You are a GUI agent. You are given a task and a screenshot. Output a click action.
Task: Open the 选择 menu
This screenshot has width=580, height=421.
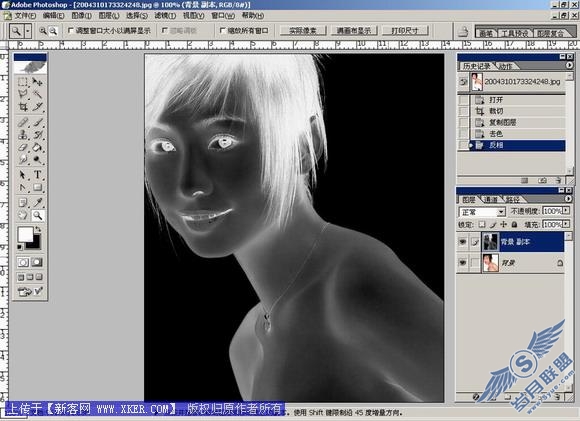point(136,16)
